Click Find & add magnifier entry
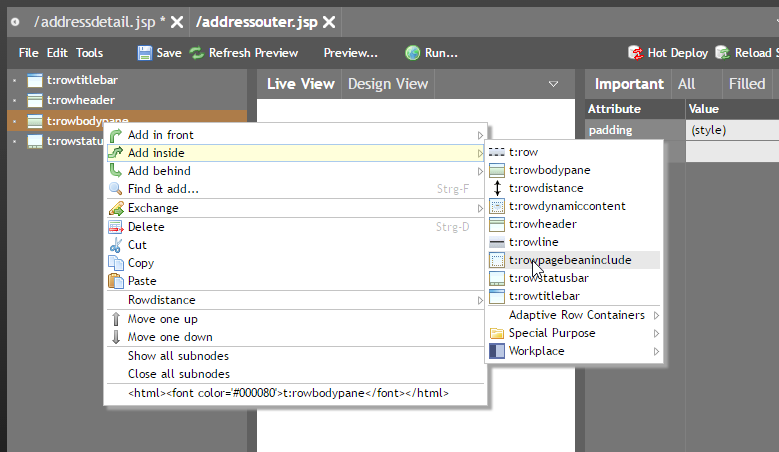The height and width of the screenshot is (452, 779). [162, 189]
